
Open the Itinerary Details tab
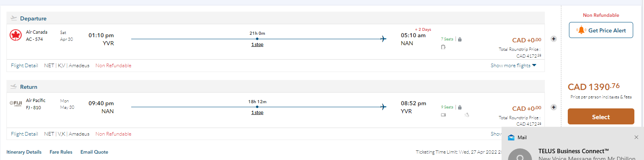coord(24,152)
